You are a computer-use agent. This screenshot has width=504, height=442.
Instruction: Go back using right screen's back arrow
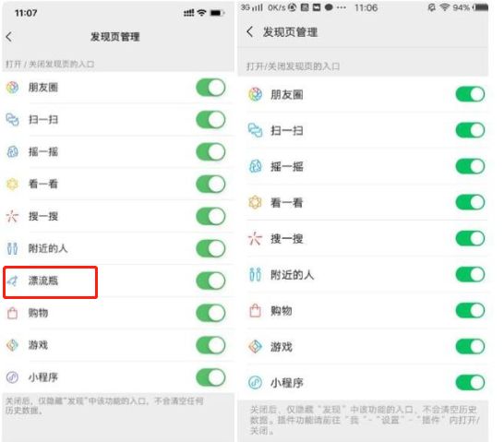250,31
